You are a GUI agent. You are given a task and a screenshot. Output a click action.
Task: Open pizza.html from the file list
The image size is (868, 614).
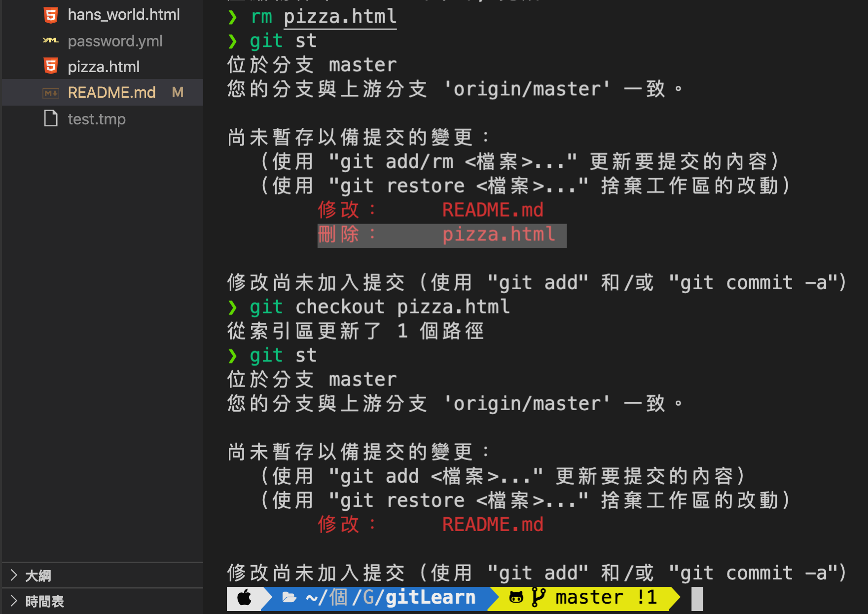[x=103, y=67]
